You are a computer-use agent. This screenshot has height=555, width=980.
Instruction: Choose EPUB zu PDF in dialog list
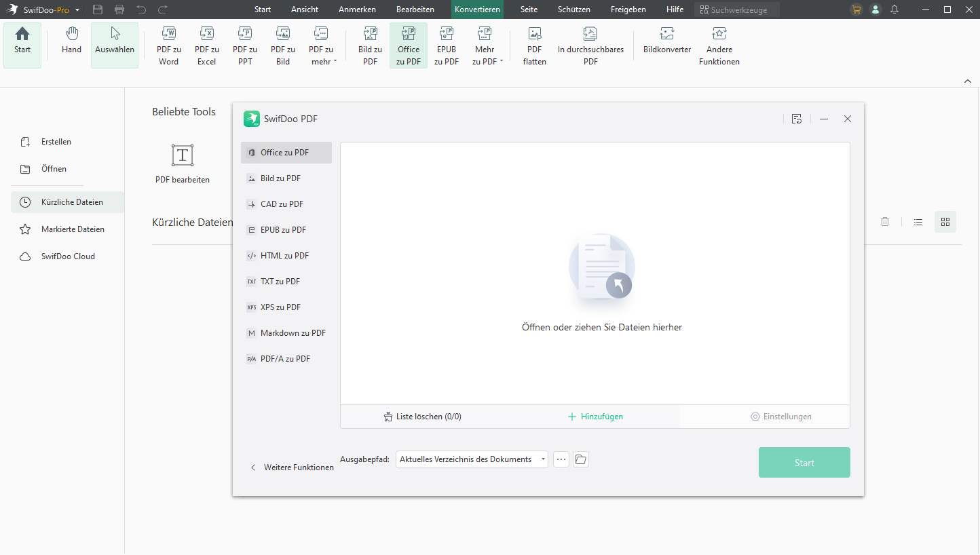click(x=286, y=230)
